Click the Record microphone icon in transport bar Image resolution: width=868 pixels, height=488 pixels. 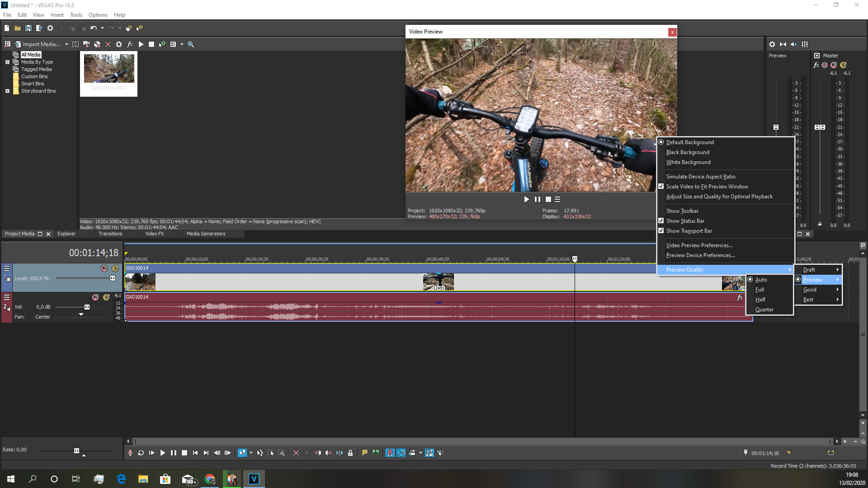click(x=130, y=453)
